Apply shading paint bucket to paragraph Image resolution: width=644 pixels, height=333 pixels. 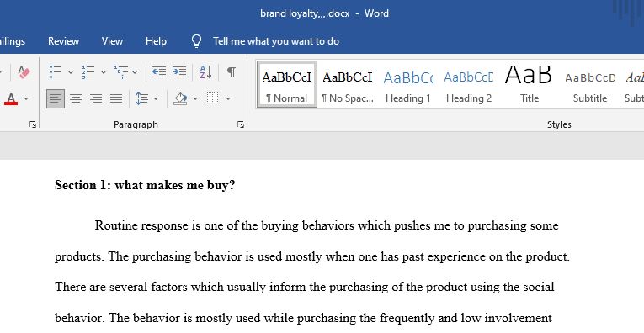click(180, 98)
